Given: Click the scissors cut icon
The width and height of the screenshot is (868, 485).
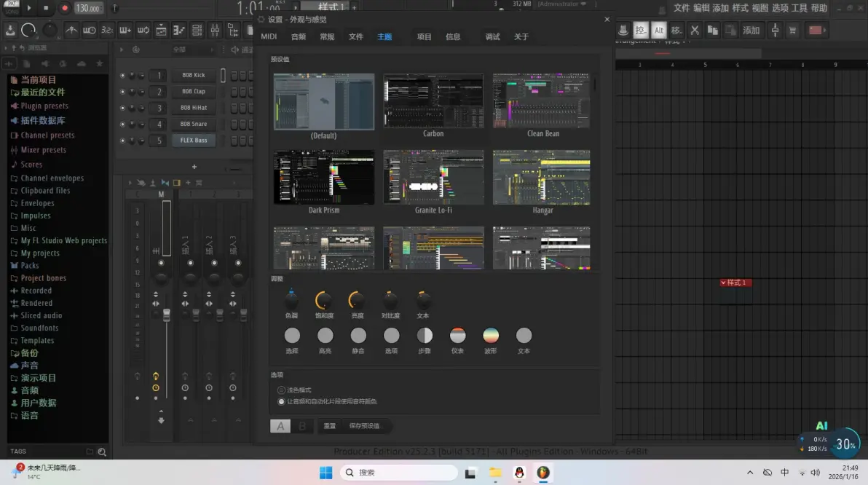Looking at the screenshot, I should click(694, 31).
